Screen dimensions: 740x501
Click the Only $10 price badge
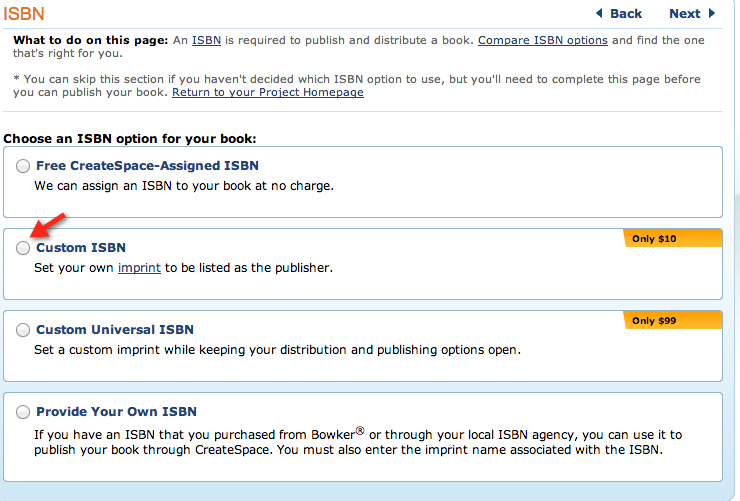[x=673, y=238]
